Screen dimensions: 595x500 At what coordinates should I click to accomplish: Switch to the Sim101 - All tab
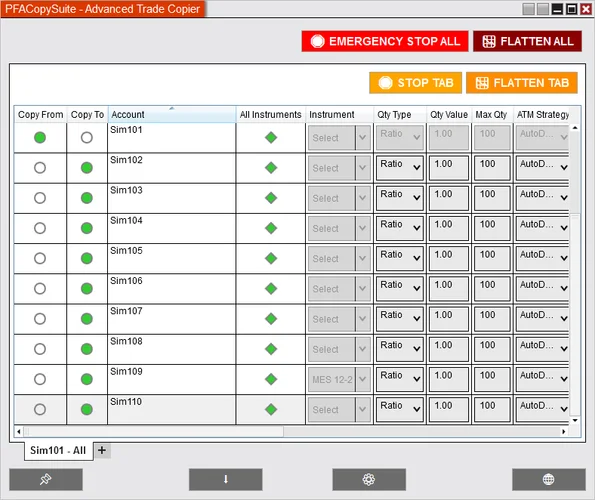(58, 451)
